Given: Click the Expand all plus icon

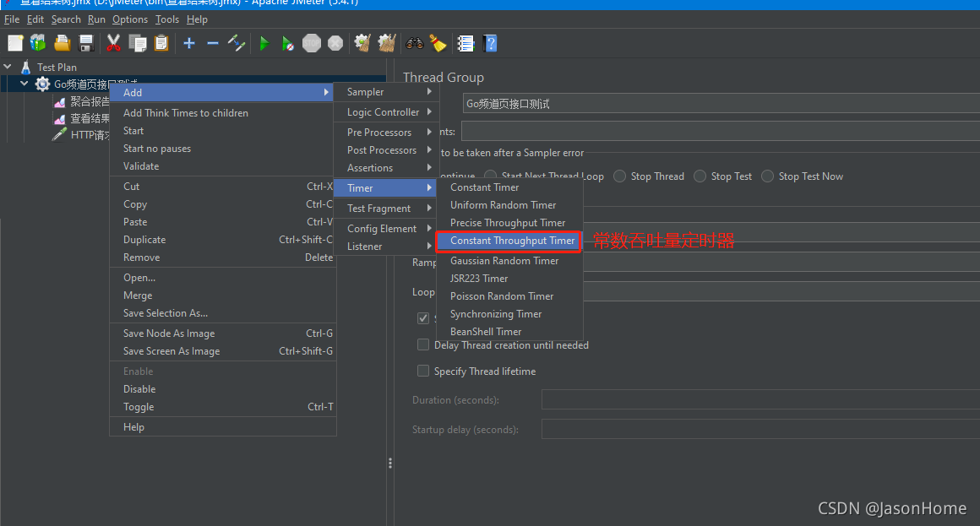Looking at the screenshot, I should 188,43.
